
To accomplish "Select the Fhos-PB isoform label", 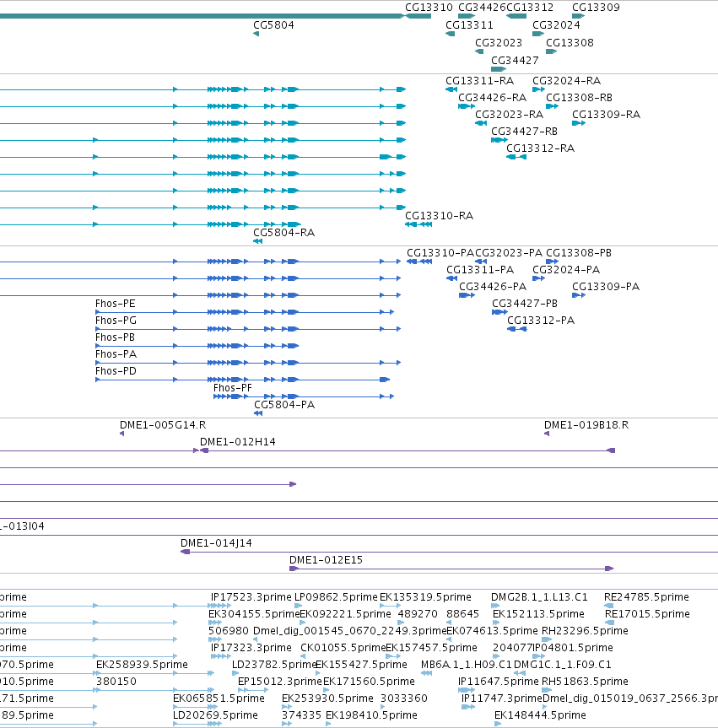I will click(116, 337).
